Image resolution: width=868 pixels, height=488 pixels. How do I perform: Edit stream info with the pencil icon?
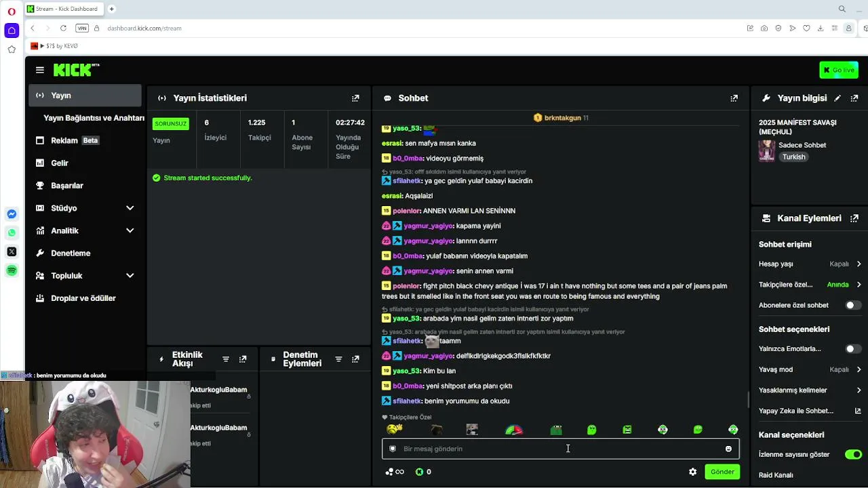tap(837, 98)
